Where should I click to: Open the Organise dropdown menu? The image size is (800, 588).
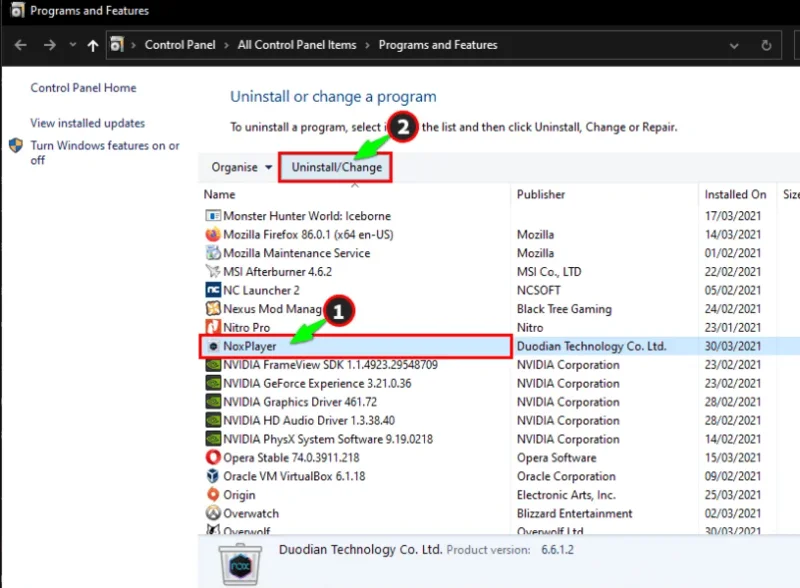point(241,167)
